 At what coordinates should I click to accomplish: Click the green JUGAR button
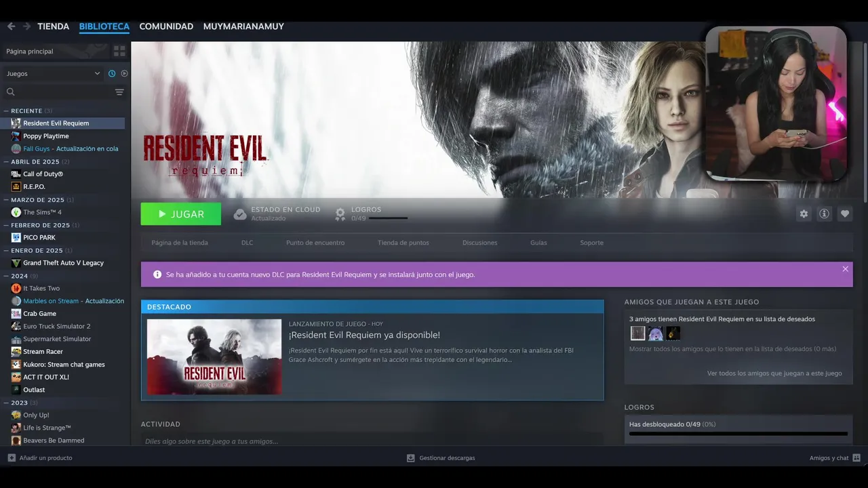[181, 214]
